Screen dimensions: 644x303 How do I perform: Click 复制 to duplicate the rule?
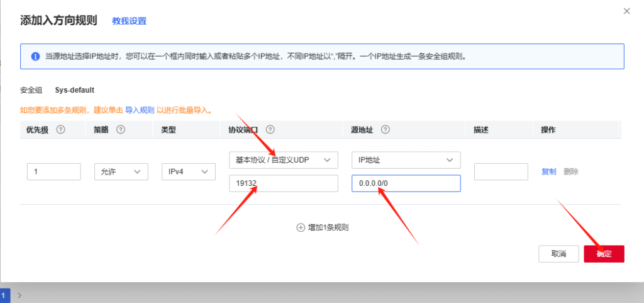pos(548,172)
